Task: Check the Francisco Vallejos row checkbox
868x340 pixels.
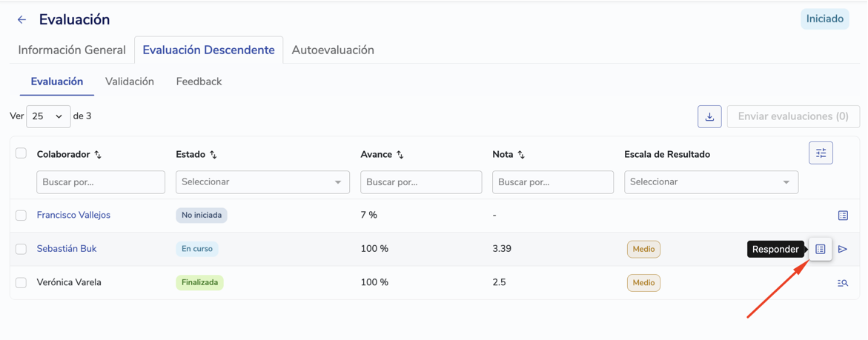Action: point(21,216)
